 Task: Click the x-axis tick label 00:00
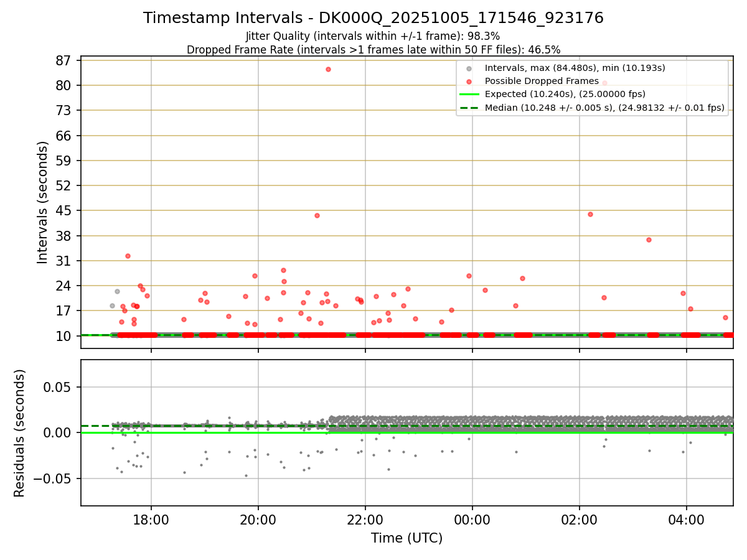(472, 519)
